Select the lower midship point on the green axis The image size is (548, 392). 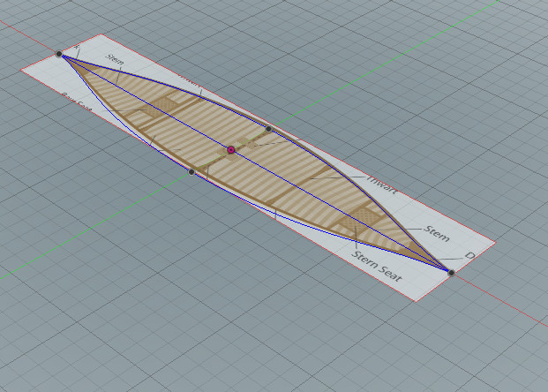(x=191, y=171)
